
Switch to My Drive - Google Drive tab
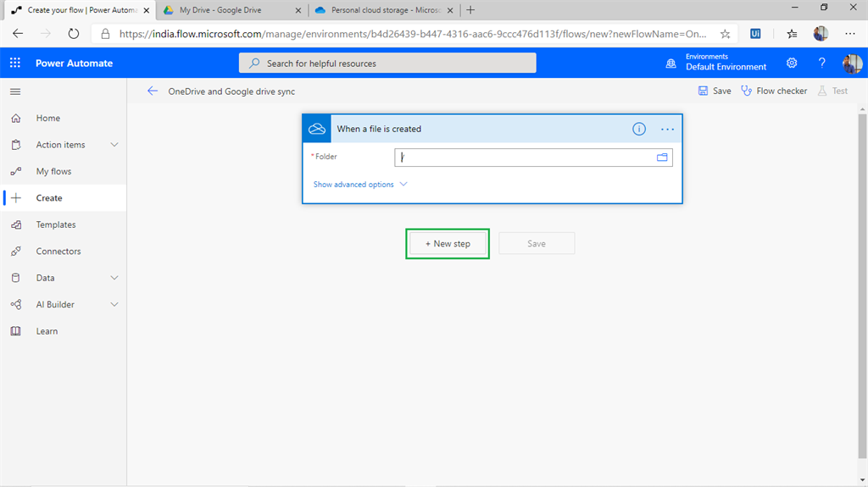[231, 10]
